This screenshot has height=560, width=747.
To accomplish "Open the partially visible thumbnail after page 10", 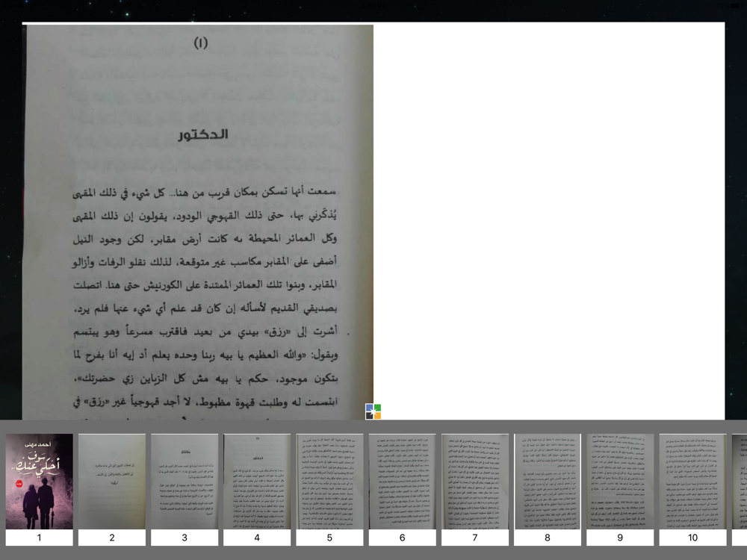I will pos(740,481).
